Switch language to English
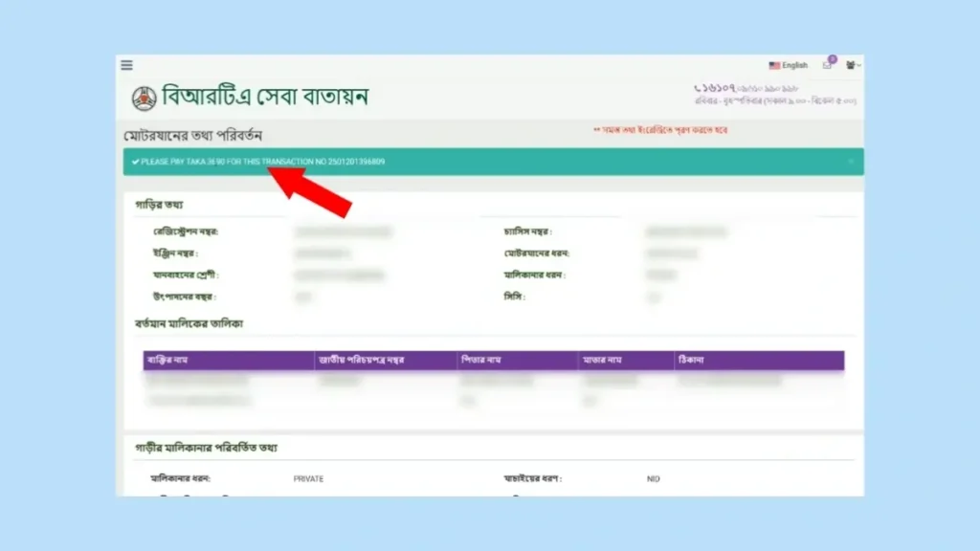The width and height of the screenshot is (980, 551). (794, 66)
